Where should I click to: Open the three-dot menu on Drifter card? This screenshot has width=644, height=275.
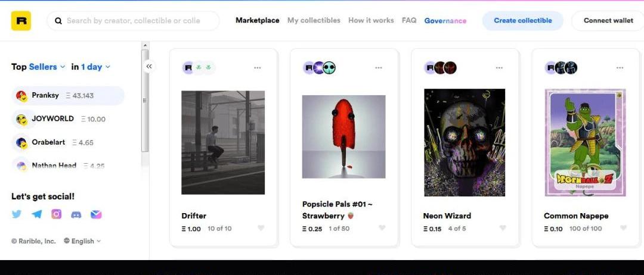pyautogui.click(x=258, y=68)
